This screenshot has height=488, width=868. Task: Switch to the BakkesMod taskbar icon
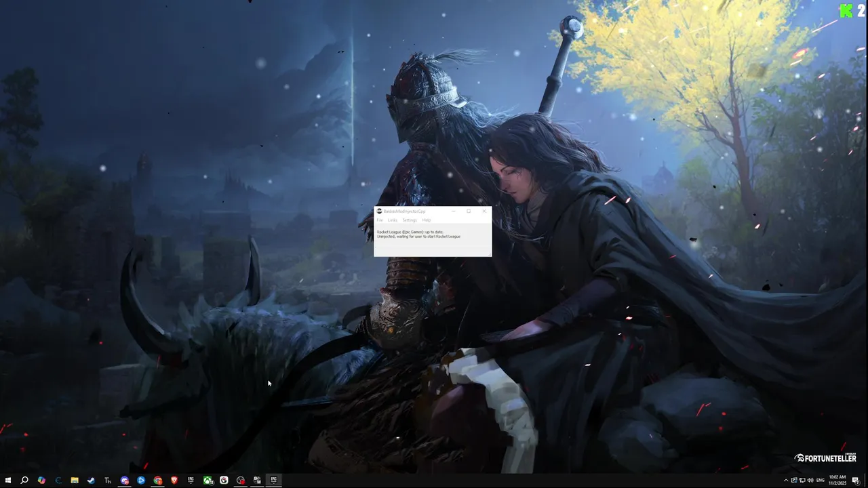tap(257, 481)
